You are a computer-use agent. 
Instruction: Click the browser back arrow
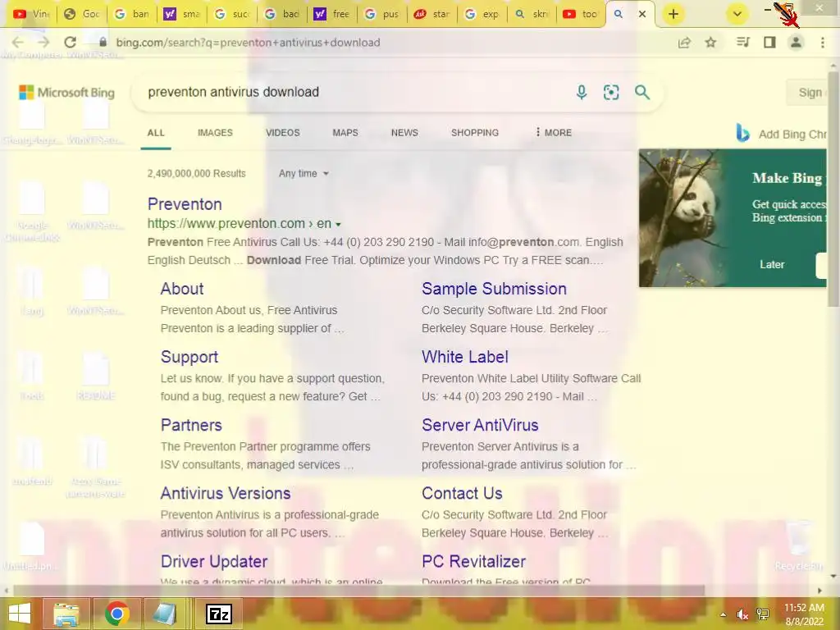click(18, 43)
